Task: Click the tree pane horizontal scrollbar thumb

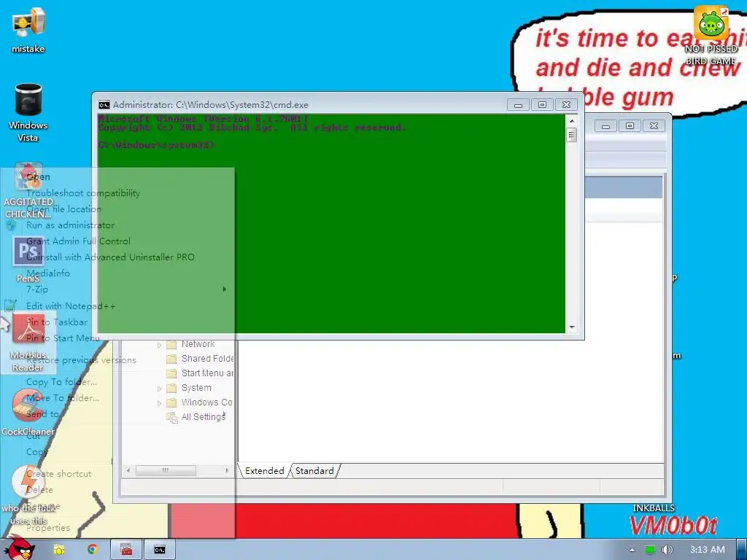Action: pyautogui.click(x=166, y=470)
